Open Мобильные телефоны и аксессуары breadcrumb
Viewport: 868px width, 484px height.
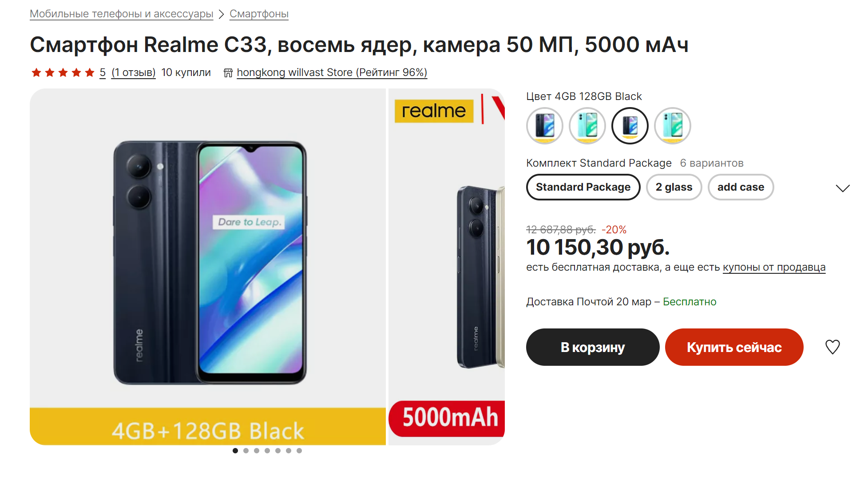(x=122, y=14)
